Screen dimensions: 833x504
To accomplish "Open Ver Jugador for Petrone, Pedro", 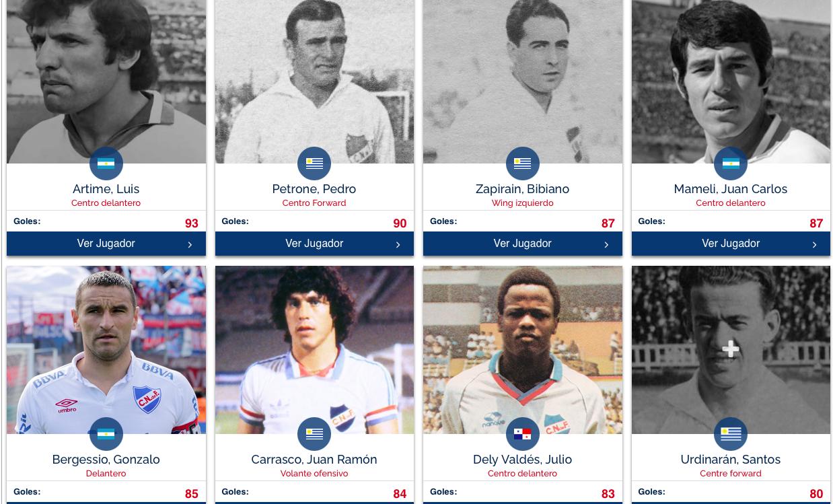I will coord(314,244).
